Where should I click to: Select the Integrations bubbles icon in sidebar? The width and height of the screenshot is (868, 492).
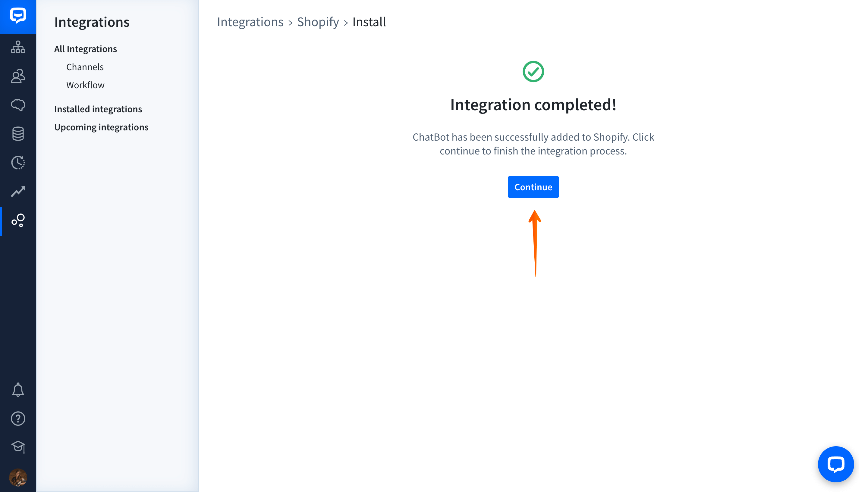[x=18, y=220]
